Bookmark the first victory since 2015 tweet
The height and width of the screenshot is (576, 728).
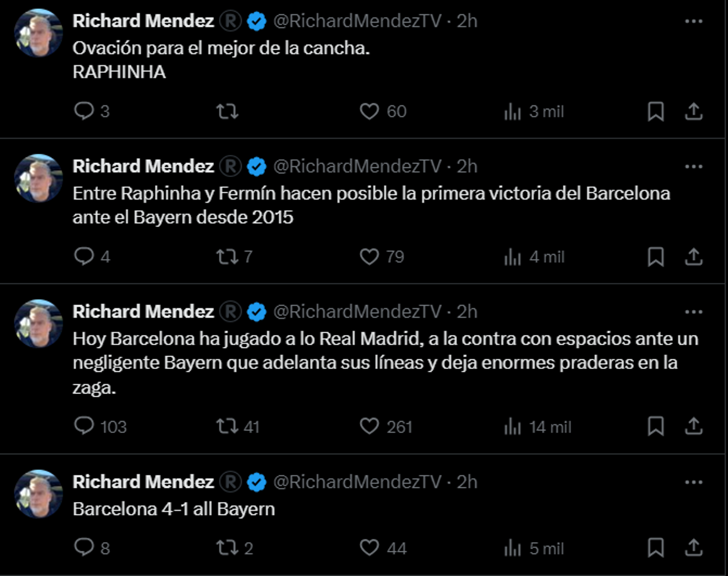pyautogui.click(x=656, y=256)
